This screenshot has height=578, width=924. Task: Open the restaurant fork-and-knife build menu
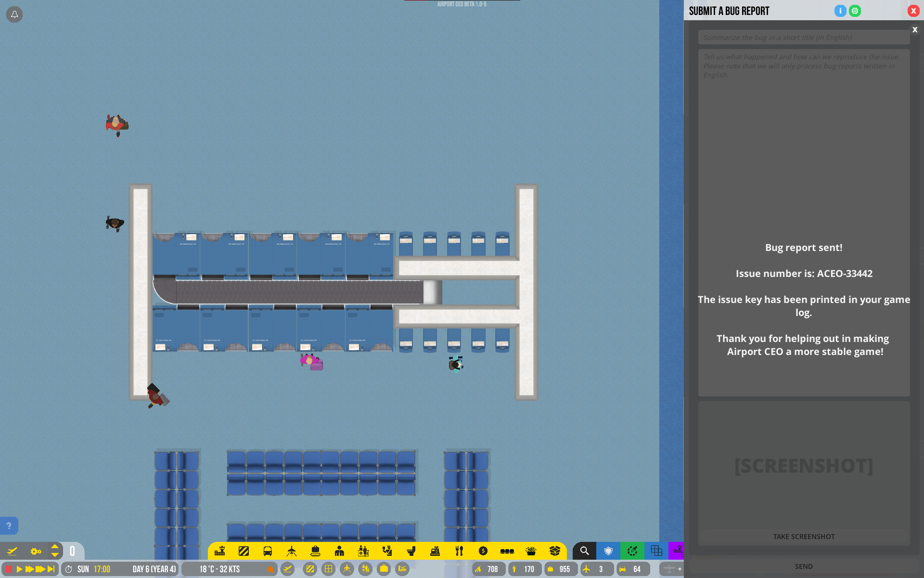click(x=459, y=551)
